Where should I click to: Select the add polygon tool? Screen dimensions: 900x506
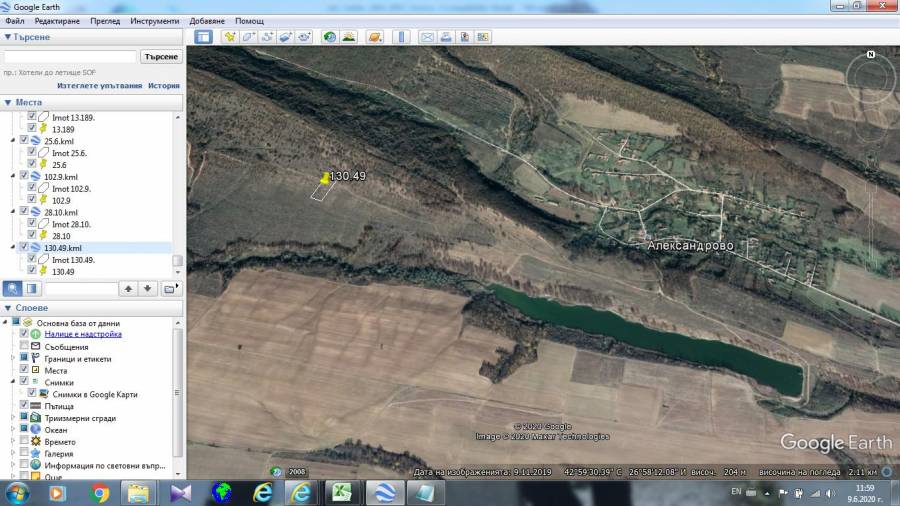(x=248, y=37)
